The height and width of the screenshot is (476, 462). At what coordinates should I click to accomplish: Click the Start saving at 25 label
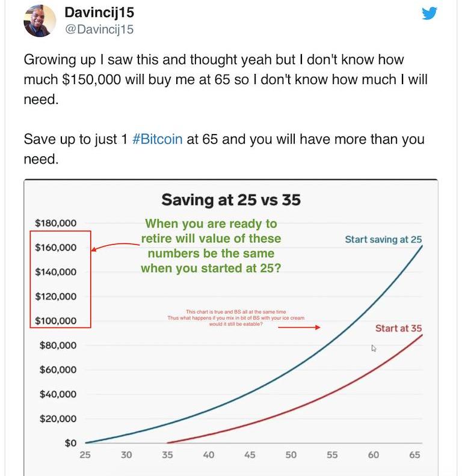[383, 240]
